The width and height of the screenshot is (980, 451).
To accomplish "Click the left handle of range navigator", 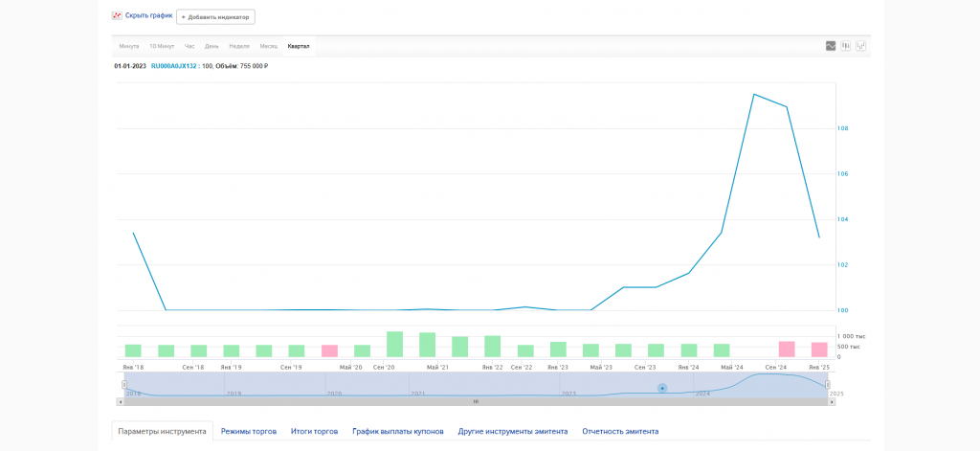I will click(x=123, y=384).
